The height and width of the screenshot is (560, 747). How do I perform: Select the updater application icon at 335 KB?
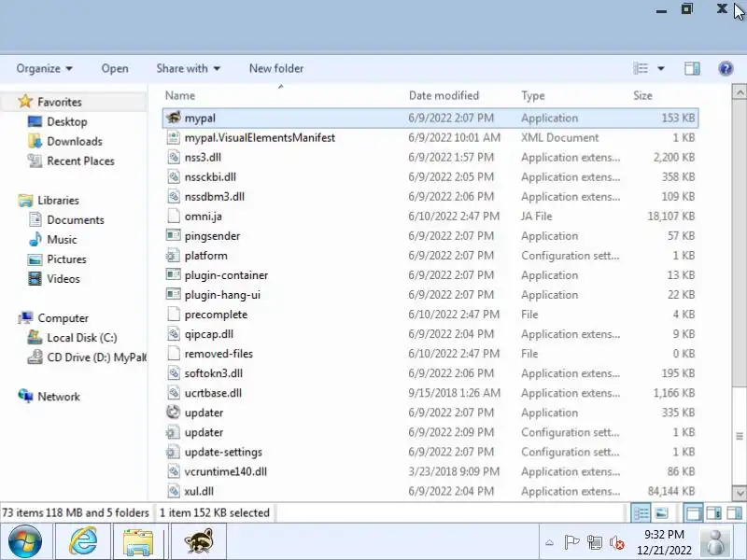174,413
